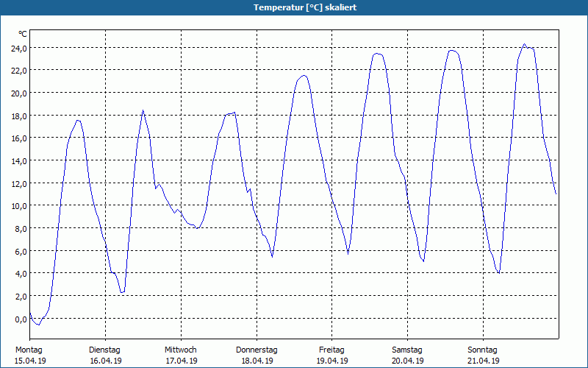Click the date 21.04.19

point(484,361)
